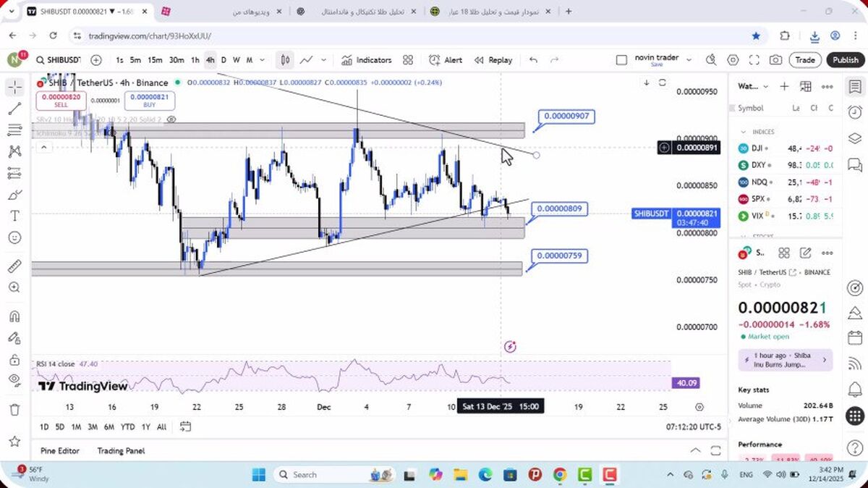868x488 pixels.
Task: Switch to the 1h timeframe
Action: tap(195, 60)
